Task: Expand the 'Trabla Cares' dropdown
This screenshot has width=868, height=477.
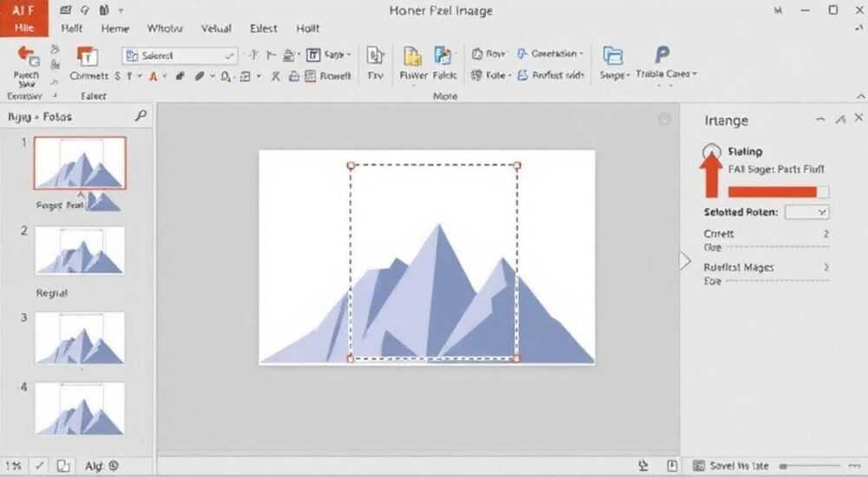Action: pos(694,74)
